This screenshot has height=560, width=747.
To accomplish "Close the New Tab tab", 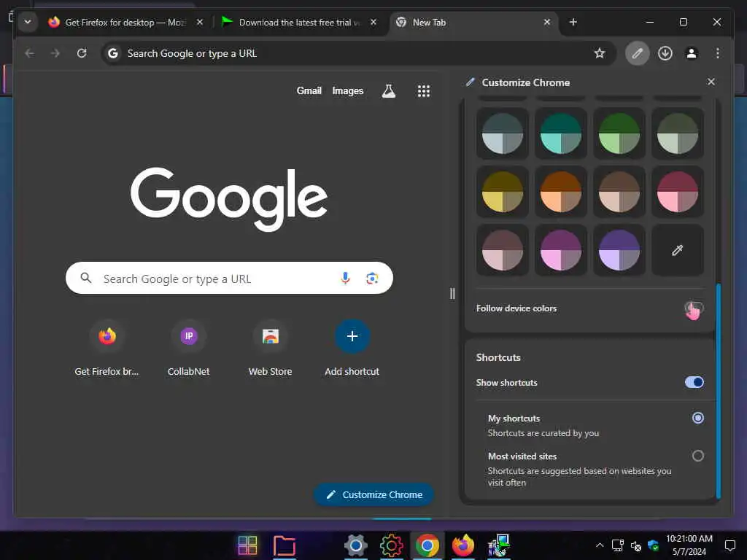I will pos(547,22).
